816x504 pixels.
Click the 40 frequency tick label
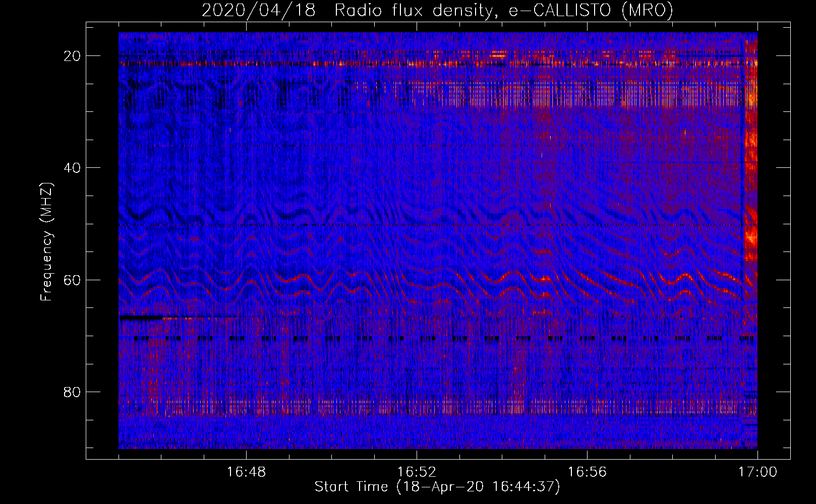tap(73, 167)
